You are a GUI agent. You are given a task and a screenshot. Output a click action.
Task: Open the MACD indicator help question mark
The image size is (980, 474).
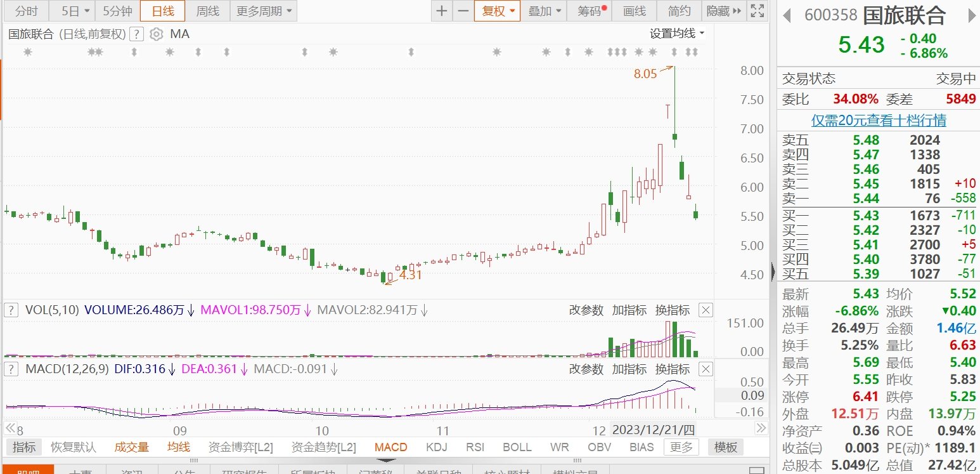point(11,369)
